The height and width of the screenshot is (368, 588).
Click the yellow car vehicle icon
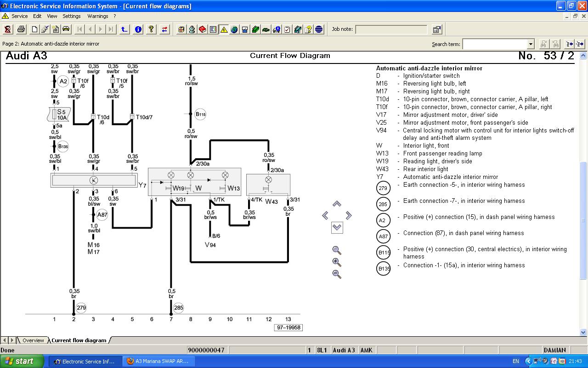pyautogui.click(x=66, y=29)
